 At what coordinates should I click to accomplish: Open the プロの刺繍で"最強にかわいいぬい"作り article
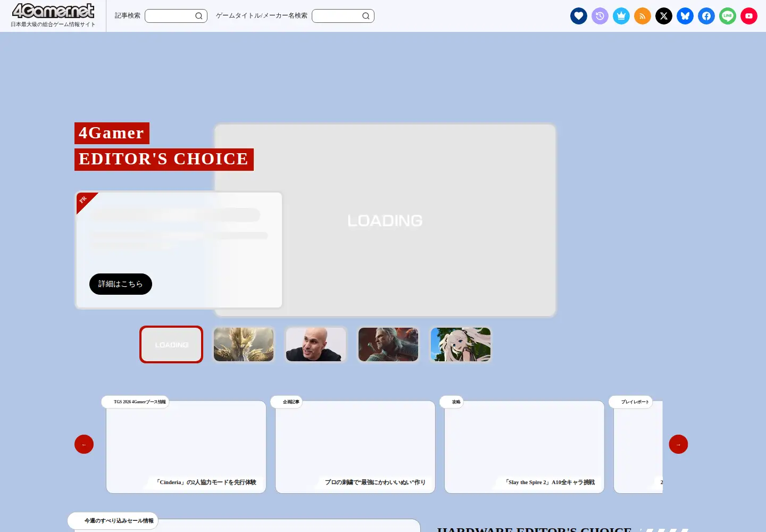click(355, 447)
